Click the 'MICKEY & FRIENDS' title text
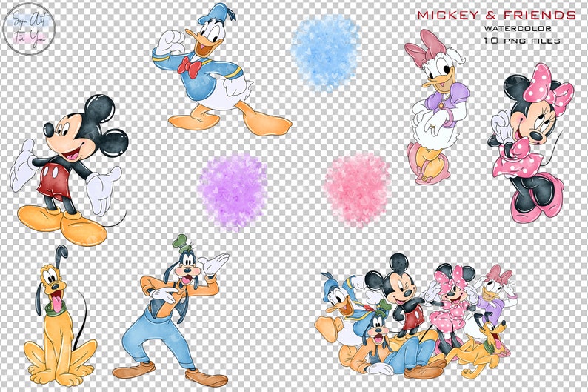 tap(496, 16)
